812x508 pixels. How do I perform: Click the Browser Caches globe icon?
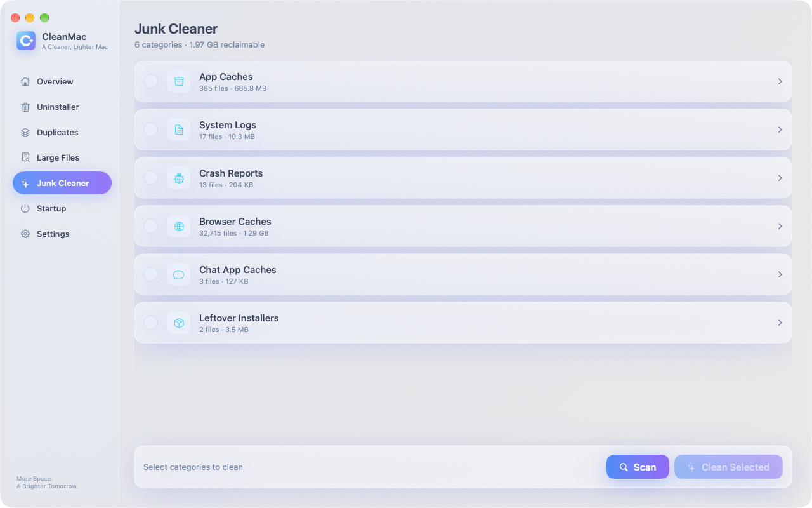pos(179,226)
